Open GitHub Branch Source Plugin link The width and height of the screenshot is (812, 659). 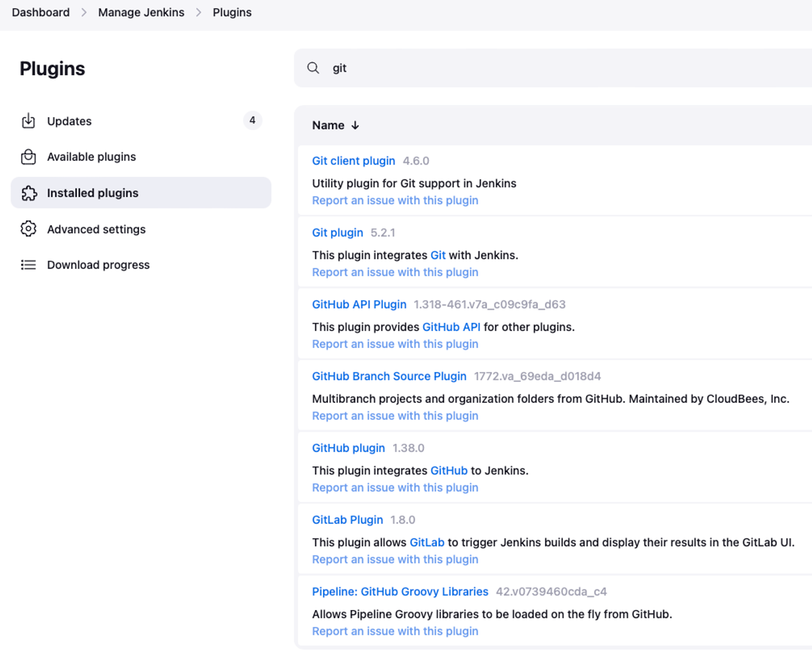coord(389,376)
